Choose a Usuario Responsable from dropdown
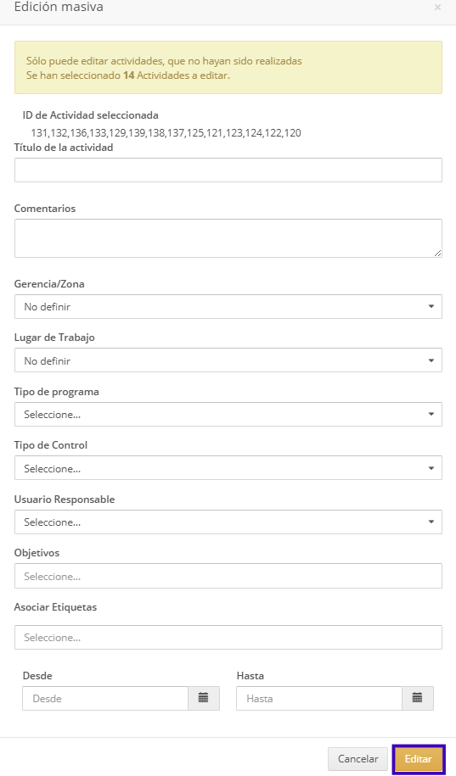 [x=228, y=522]
